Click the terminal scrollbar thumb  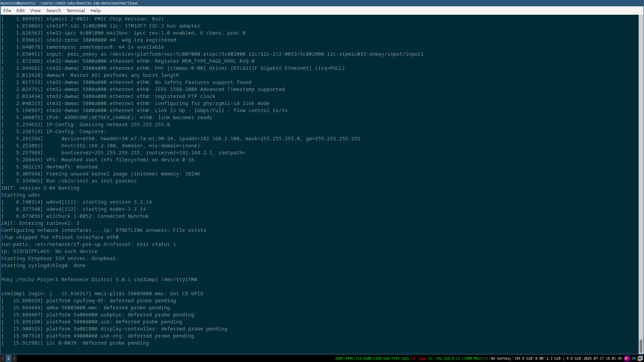click(641, 346)
